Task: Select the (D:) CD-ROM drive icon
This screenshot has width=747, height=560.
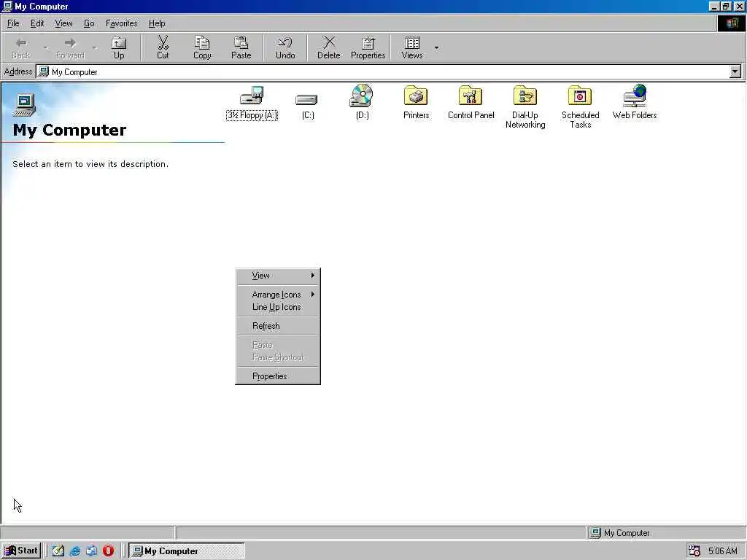Action: (x=362, y=96)
